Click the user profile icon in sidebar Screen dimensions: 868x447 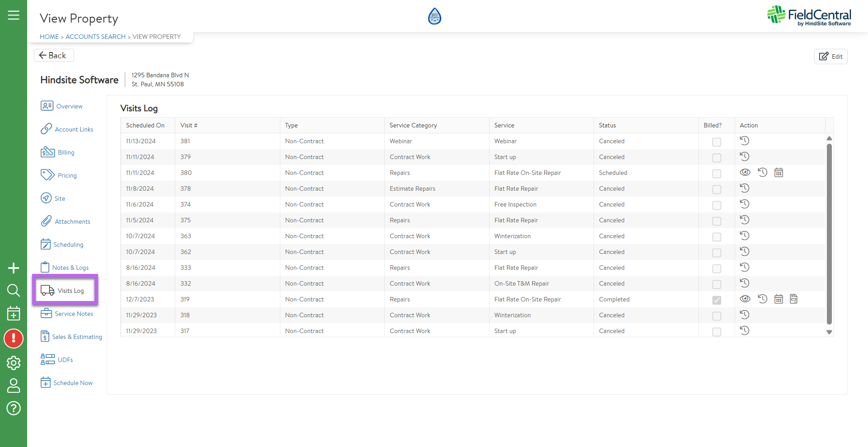coord(14,386)
